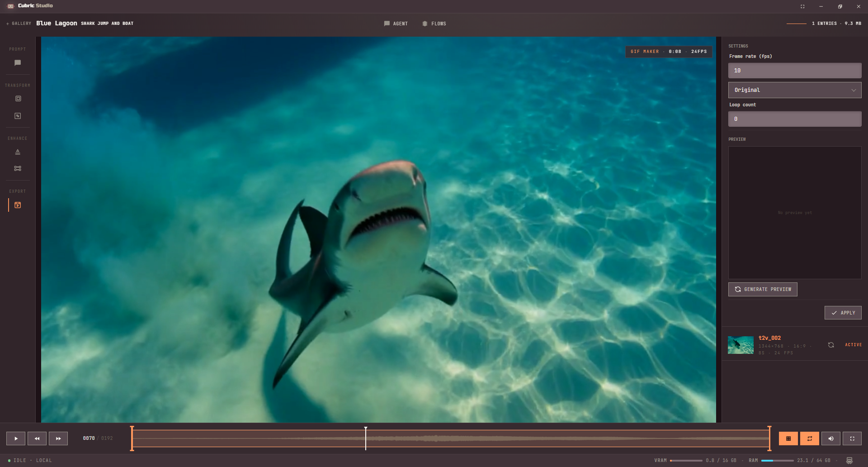Click the timeline trim start handle
This screenshot has width=868, height=467.
point(132,438)
